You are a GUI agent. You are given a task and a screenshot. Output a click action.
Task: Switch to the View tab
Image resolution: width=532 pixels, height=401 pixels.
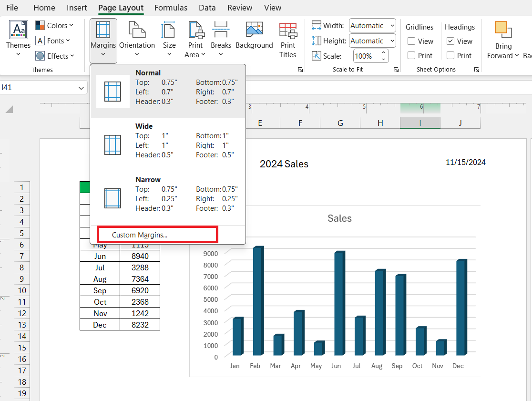point(273,8)
